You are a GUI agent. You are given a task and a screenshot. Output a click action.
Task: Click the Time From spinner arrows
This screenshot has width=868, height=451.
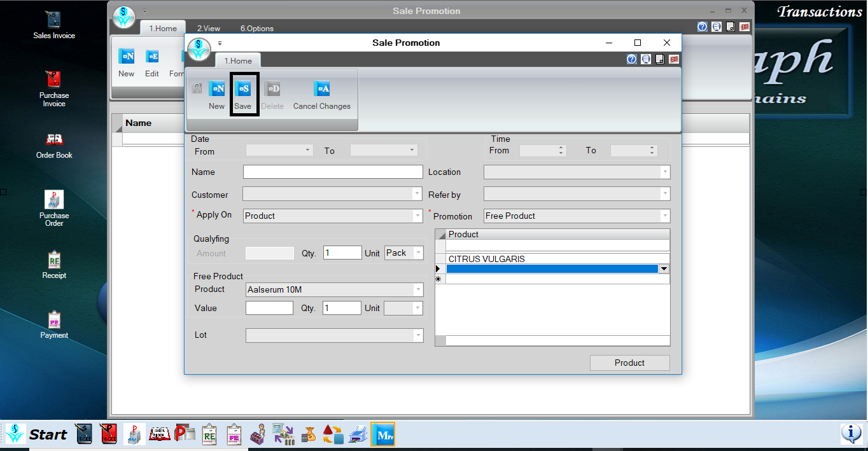(561, 151)
